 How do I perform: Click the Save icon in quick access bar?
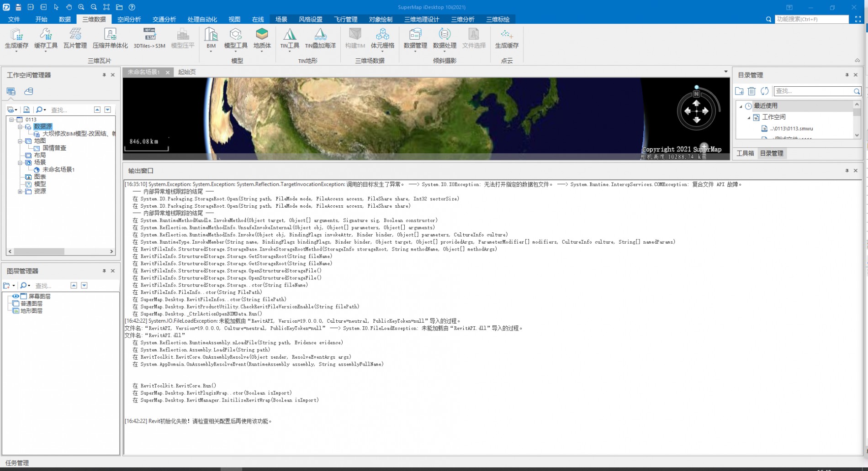[x=18, y=7]
